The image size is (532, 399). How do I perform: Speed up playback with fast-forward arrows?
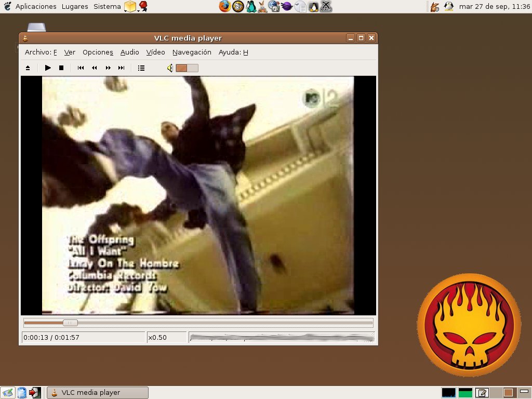coord(108,68)
